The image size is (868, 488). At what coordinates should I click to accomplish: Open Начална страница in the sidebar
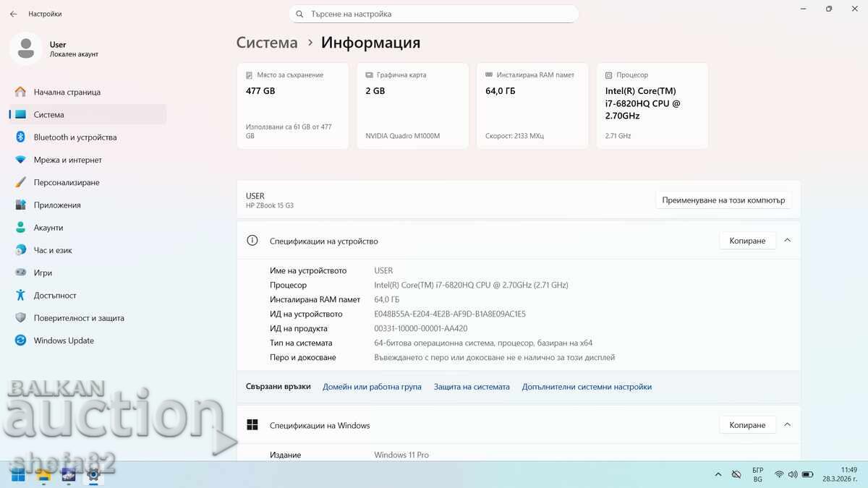(x=87, y=92)
